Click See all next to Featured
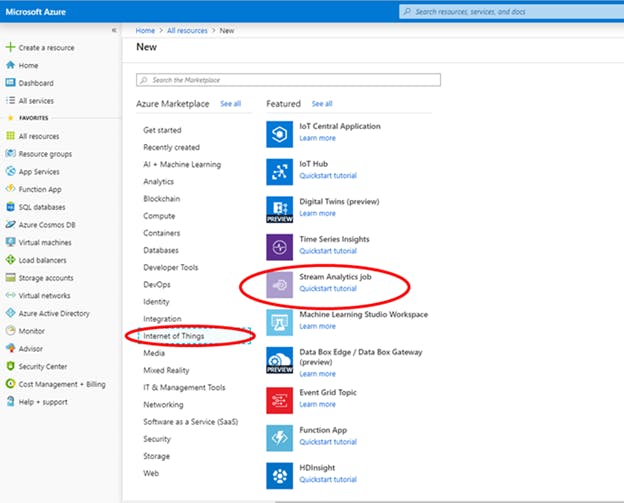The width and height of the screenshot is (624, 503). (x=322, y=104)
